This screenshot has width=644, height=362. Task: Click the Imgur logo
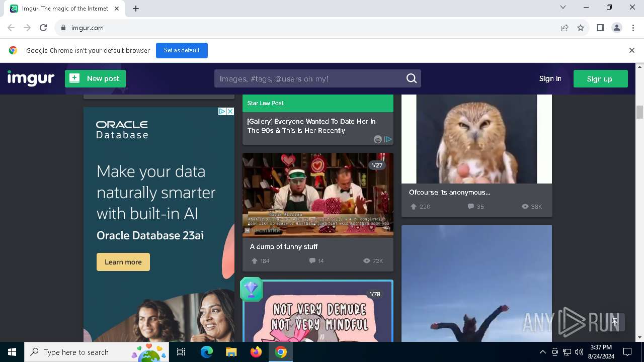[x=31, y=78]
